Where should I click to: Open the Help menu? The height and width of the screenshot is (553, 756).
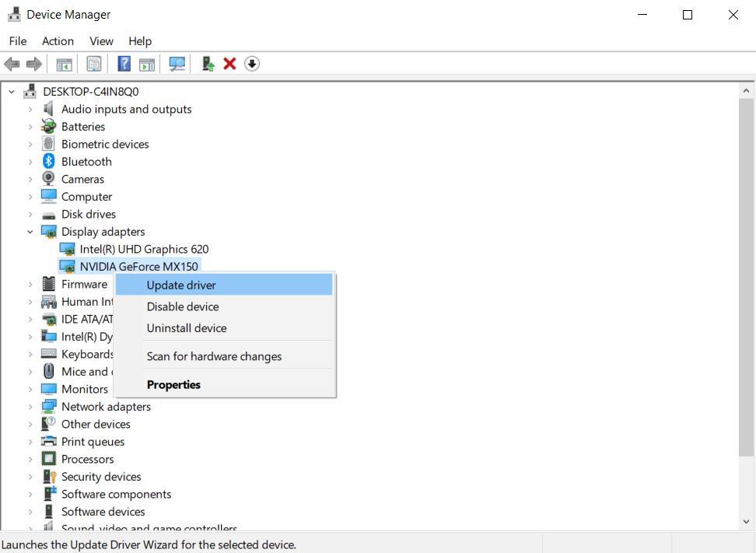(x=140, y=41)
